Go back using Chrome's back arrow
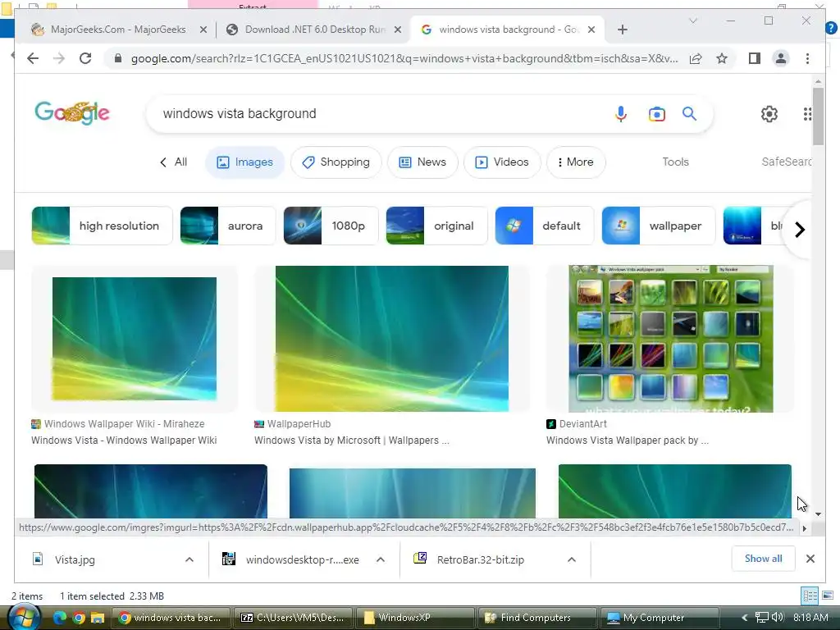 point(33,58)
